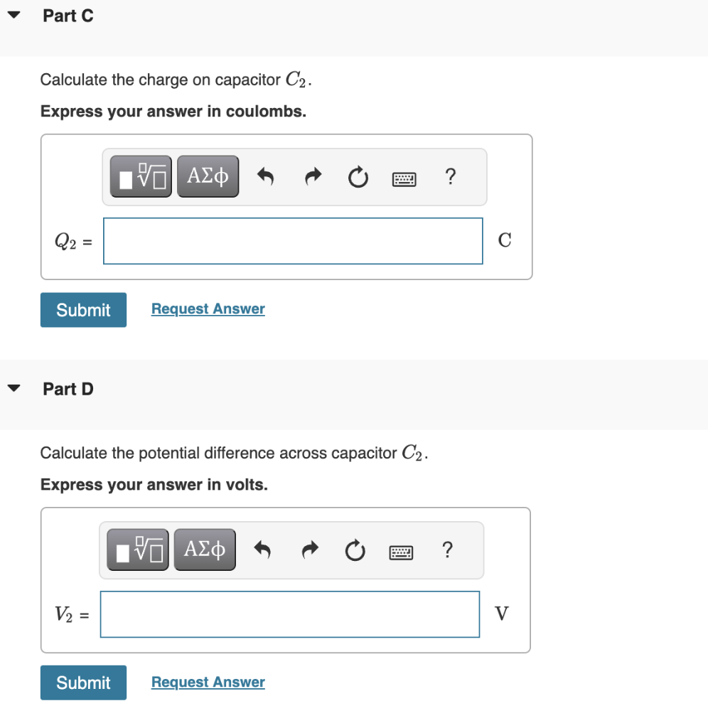Request Answer for Part C
The width and height of the screenshot is (708, 728).
(208, 309)
